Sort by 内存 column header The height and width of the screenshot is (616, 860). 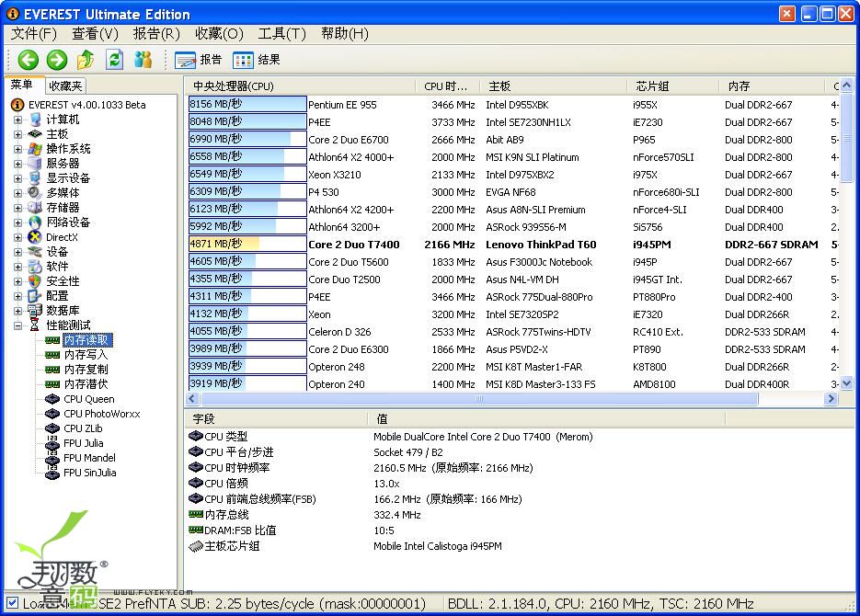[x=773, y=86]
